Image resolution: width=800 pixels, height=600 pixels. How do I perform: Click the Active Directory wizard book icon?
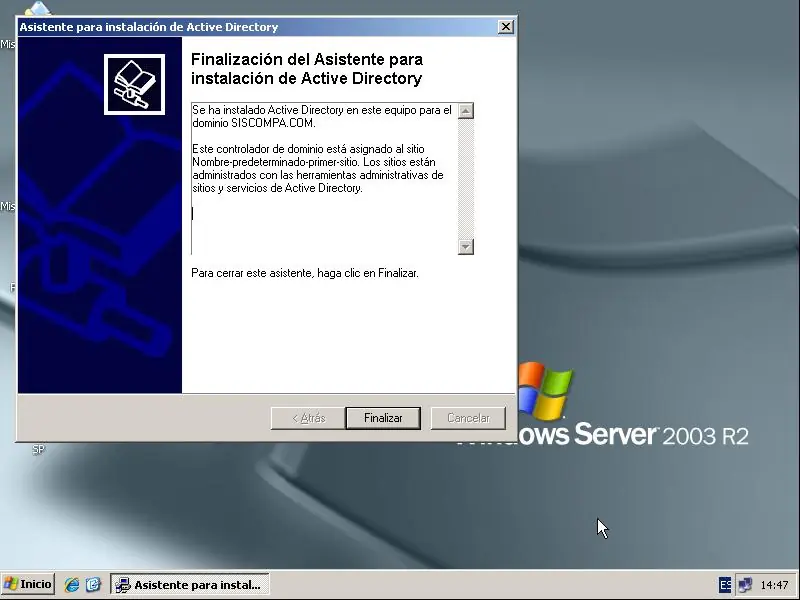134,84
